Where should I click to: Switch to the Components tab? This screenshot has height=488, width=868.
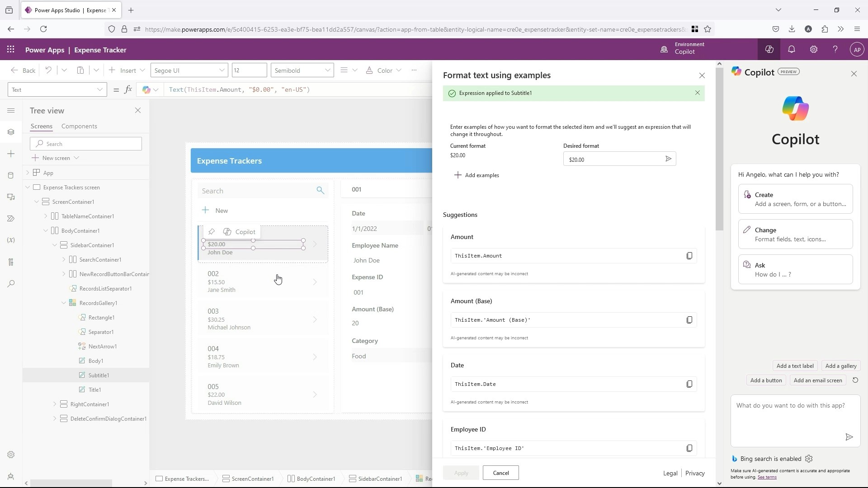tap(79, 126)
